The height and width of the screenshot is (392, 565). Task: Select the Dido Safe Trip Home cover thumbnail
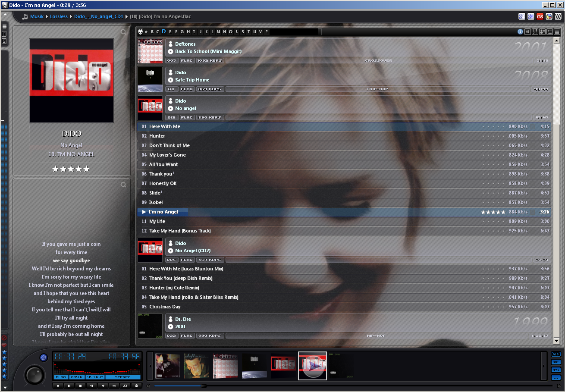coord(254,366)
